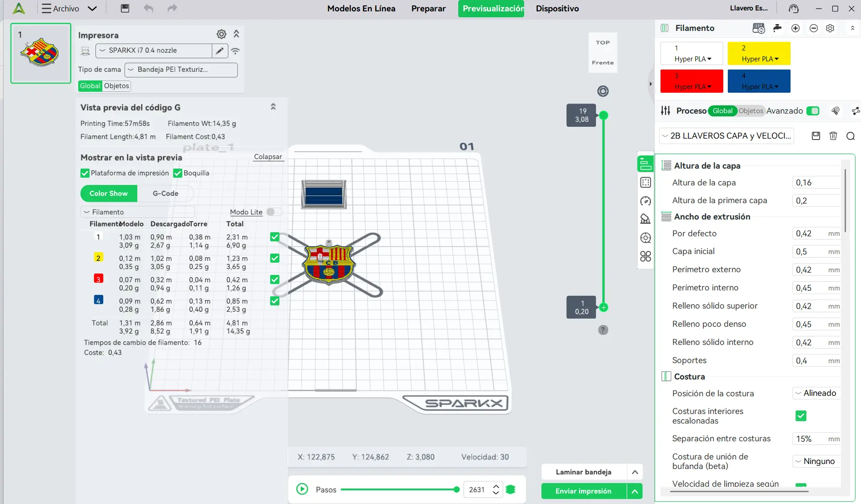
Task: Open the Posición de la costura dropdown
Action: tap(817, 393)
